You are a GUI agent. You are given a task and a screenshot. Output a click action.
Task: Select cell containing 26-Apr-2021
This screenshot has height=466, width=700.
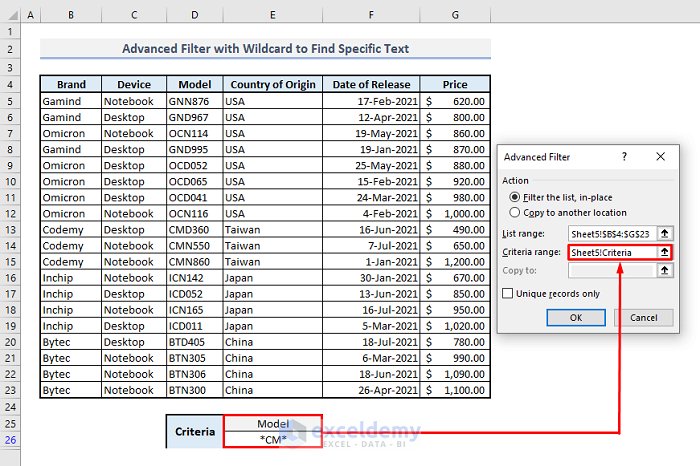click(371, 390)
